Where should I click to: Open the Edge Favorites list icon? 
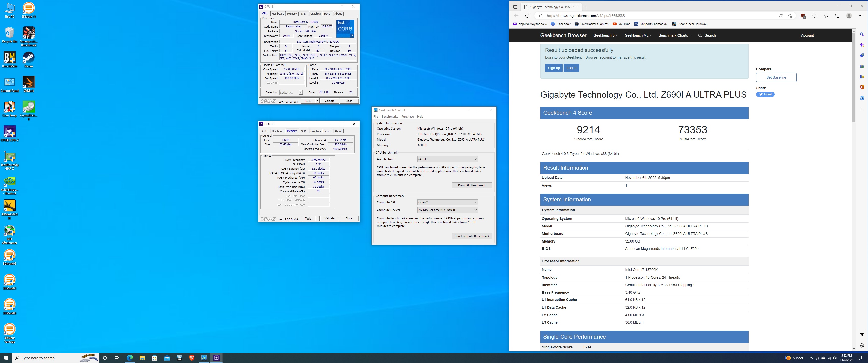click(826, 15)
